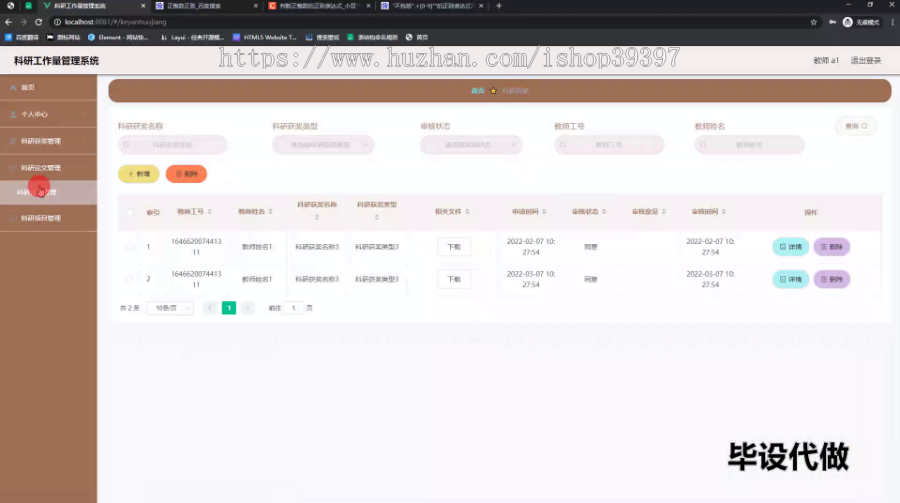Click the person icon beside 个人中心
The height and width of the screenshot is (503, 900).
13,114
